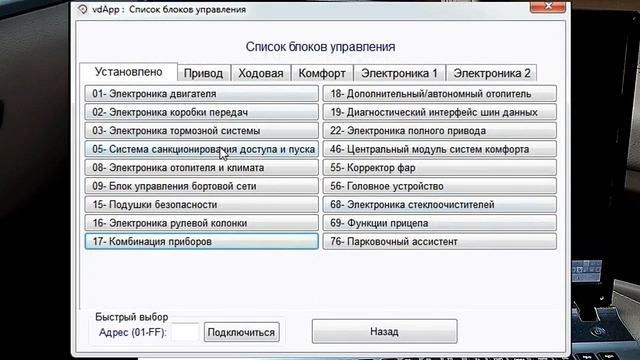The width and height of the screenshot is (640, 360).
Task: Choose 16- Электроника рулевой колонки
Action: tap(202, 223)
